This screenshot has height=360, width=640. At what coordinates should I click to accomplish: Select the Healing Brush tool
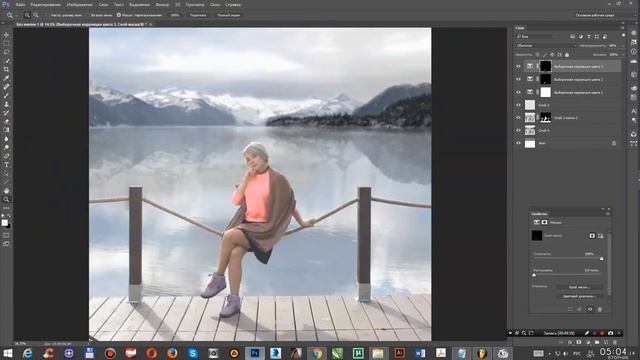point(6,87)
